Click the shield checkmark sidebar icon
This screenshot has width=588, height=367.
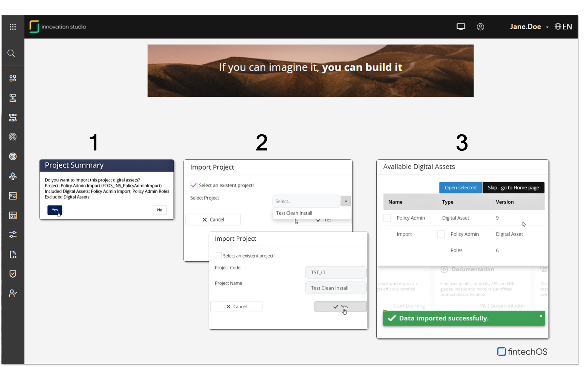pos(13,274)
